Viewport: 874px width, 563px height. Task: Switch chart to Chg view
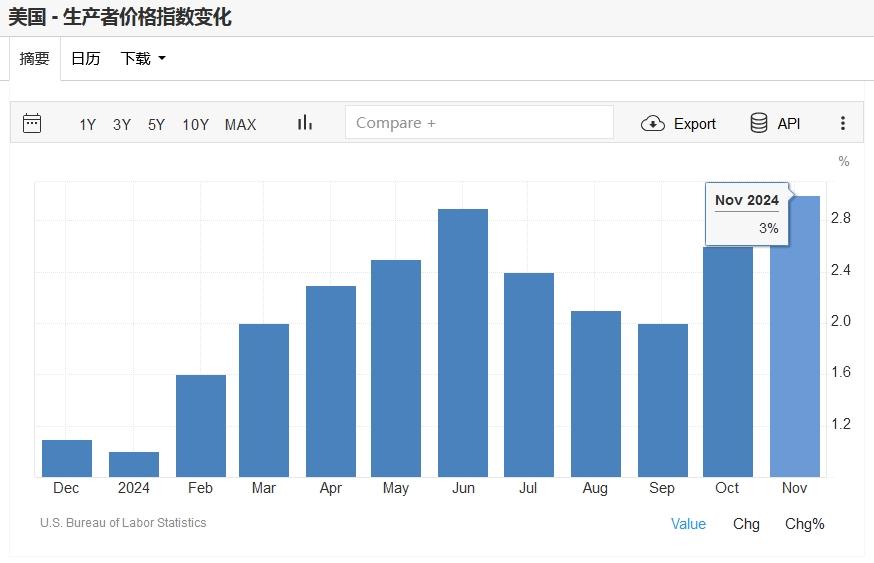746,524
